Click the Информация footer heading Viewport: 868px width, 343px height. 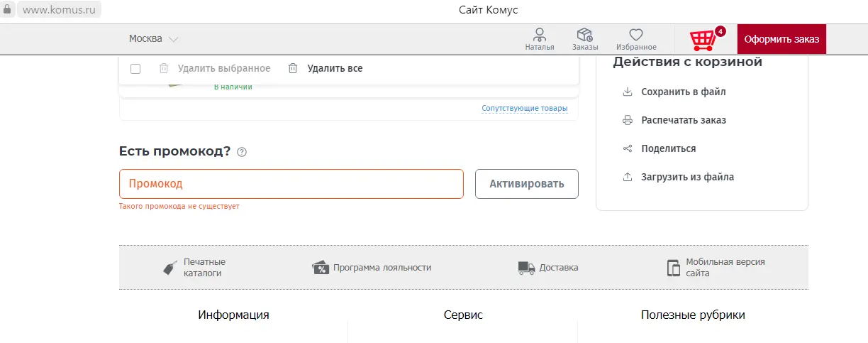click(233, 315)
